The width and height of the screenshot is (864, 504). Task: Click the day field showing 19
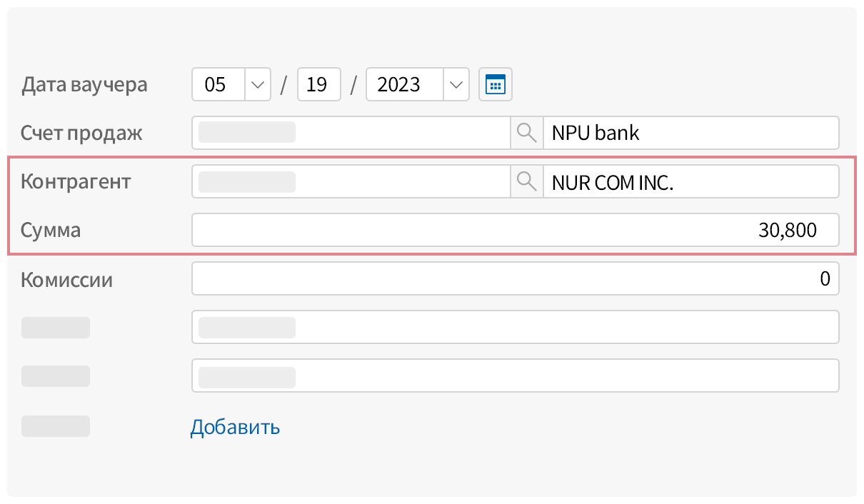click(x=318, y=85)
